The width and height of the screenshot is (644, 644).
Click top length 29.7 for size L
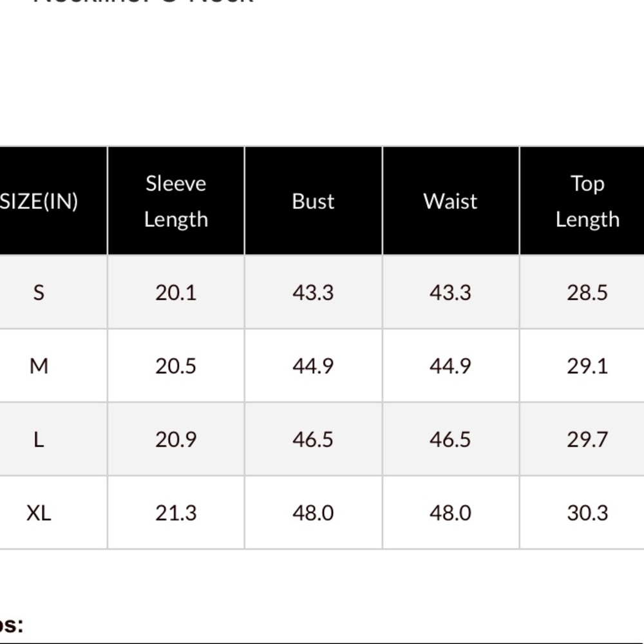(587, 440)
